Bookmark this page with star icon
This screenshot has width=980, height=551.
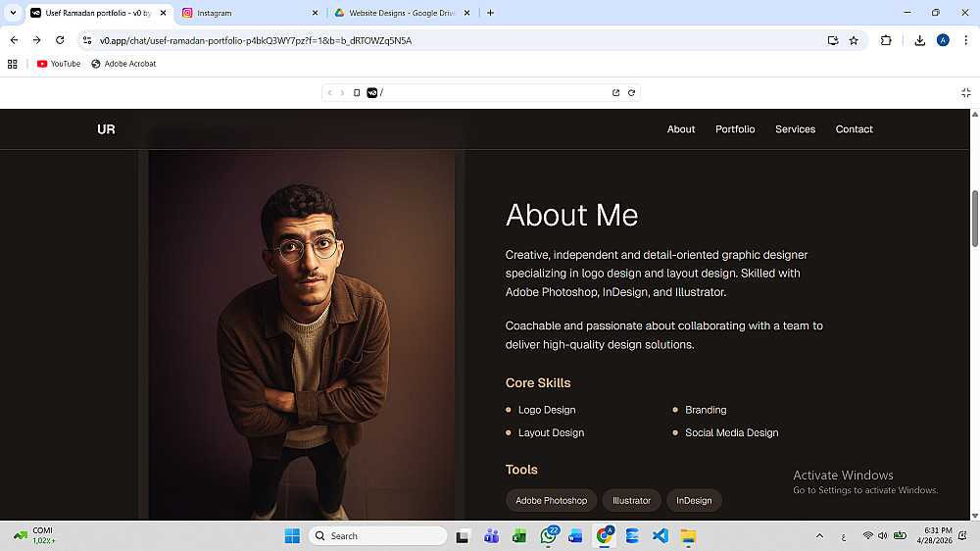(x=854, y=40)
